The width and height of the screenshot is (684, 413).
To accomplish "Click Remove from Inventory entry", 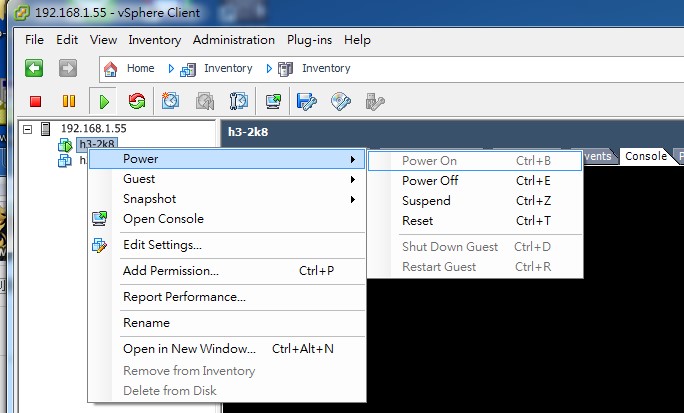I will [x=227, y=371].
